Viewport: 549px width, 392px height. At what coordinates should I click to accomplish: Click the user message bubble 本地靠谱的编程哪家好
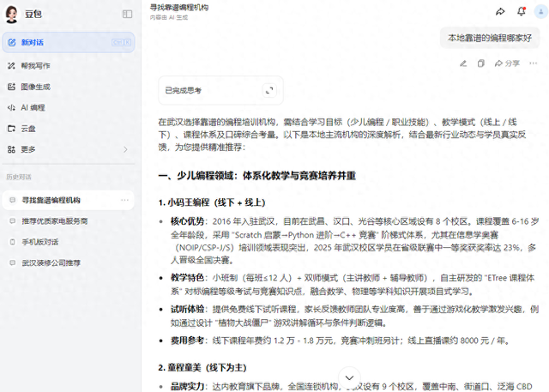(490, 38)
